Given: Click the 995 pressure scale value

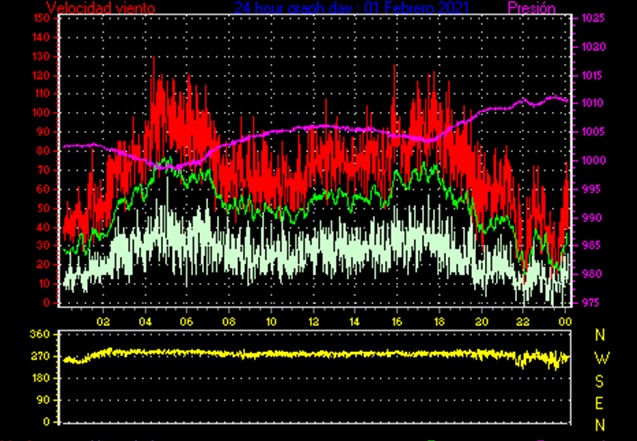Looking at the screenshot, I should click(590, 189).
